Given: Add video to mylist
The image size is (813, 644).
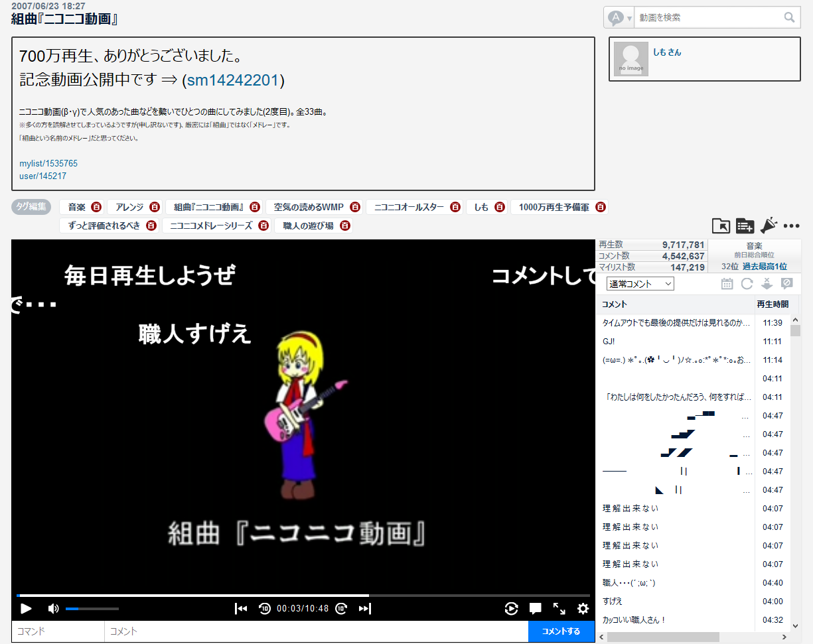Looking at the screenshot, I should [745, 225].
